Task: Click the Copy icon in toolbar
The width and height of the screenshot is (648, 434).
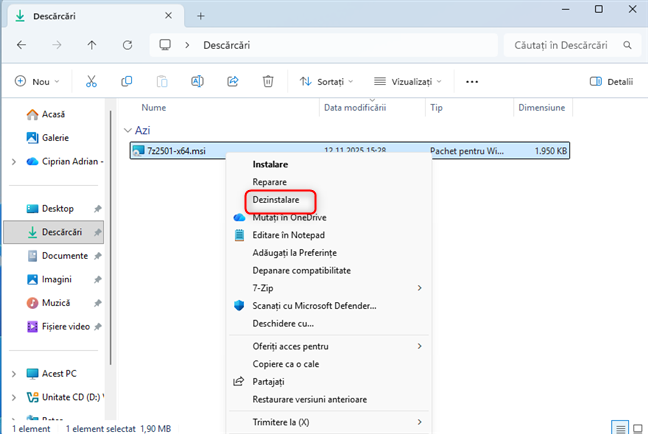Action: pyautogui.click(x=126, y=81)
